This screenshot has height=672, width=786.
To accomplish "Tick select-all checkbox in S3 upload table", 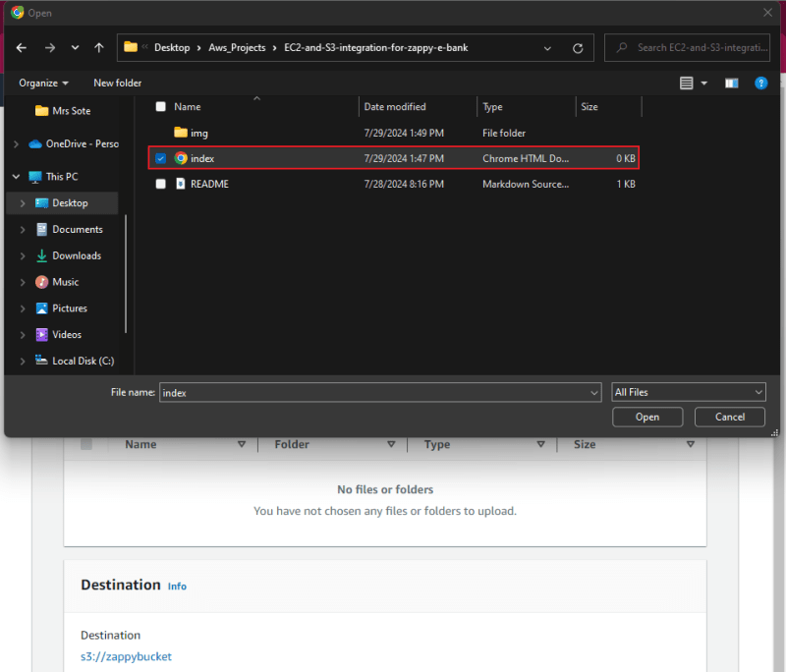I will (x=86, y=444).
